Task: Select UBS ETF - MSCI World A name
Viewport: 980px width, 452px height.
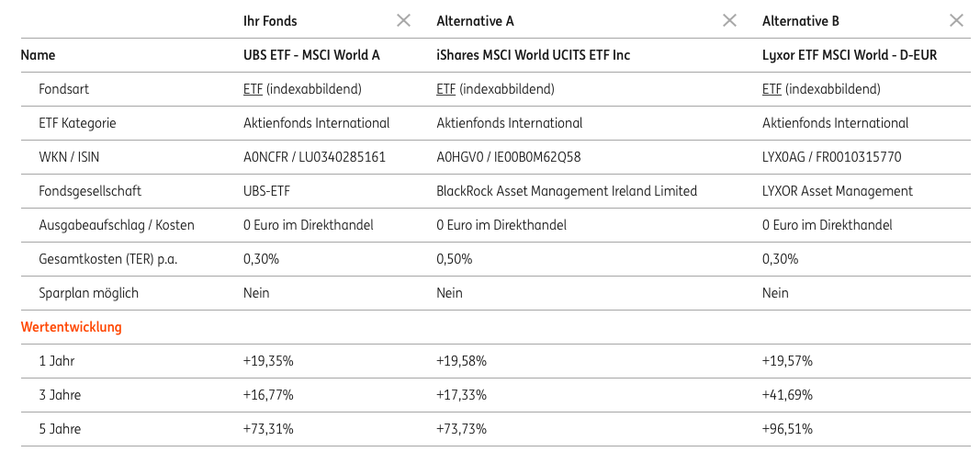Action: pos(311,55)
